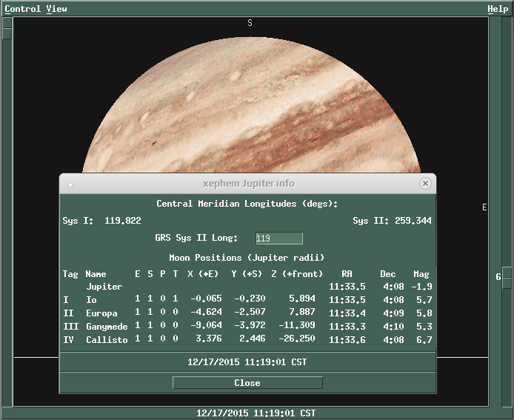Viewport: 514px width, 420px height.
Task: Click Callisto's RA value 11:33.6
Action: pyautogui.click(x=347, y=340)
